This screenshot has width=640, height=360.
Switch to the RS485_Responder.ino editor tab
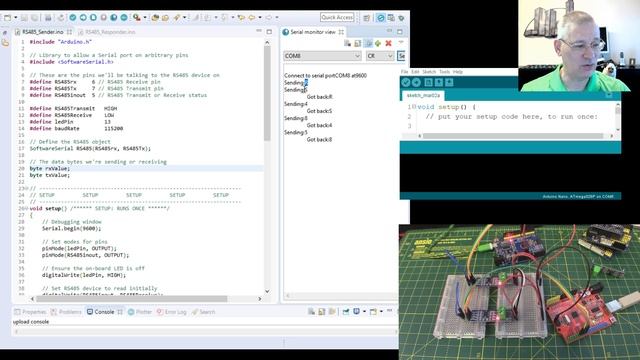click(107, 32)
